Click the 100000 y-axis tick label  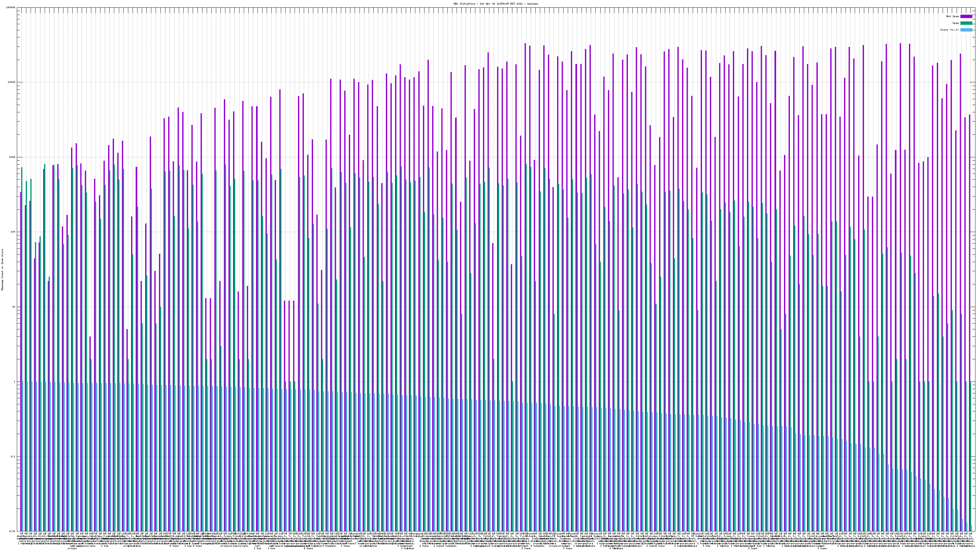[11, 8]
